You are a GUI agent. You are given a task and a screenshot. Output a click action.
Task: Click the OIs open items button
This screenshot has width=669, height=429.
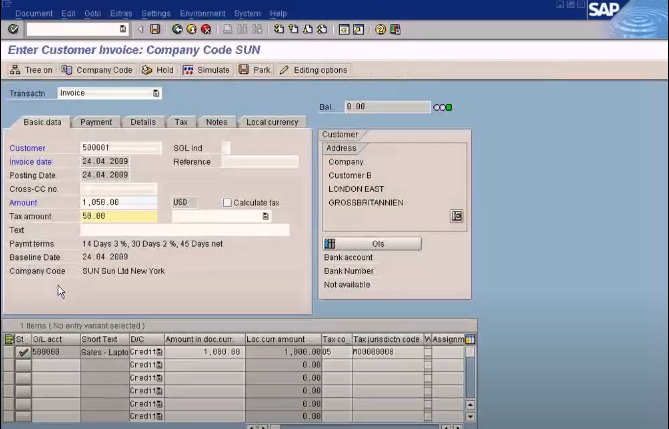372,244
